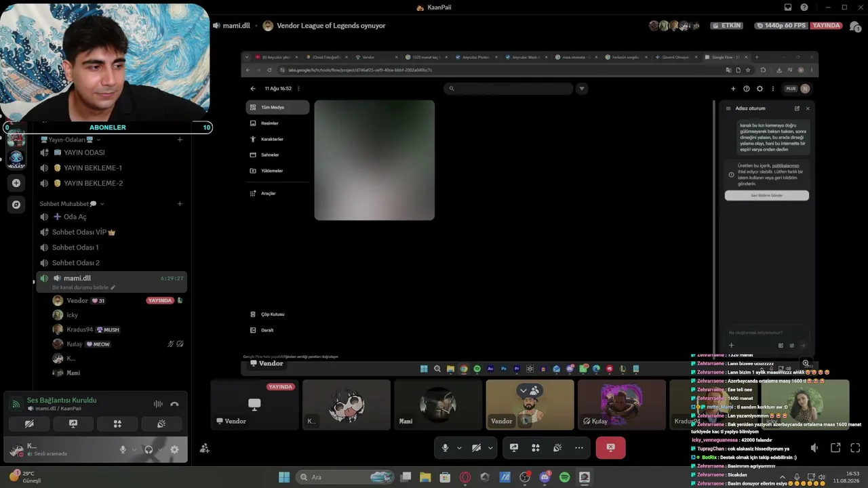Select Karakterler in the Flow sidebar
The image size is (868, 488).
[277, 139]
